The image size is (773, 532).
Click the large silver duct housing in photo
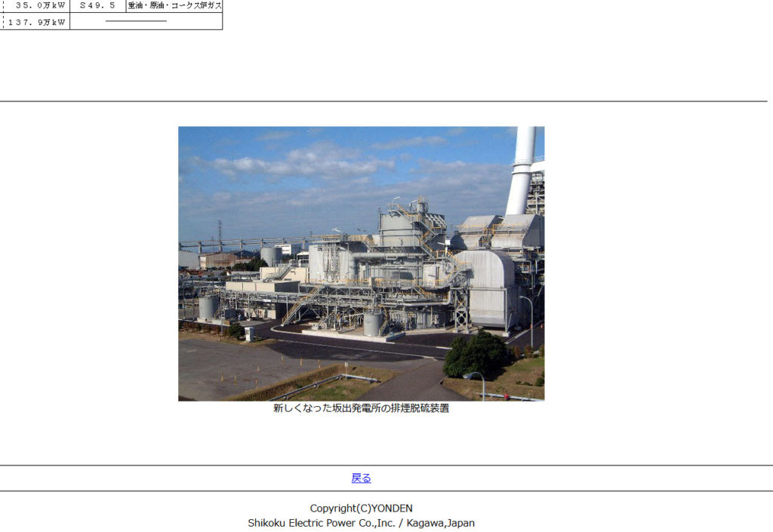(x=487, y=287)
